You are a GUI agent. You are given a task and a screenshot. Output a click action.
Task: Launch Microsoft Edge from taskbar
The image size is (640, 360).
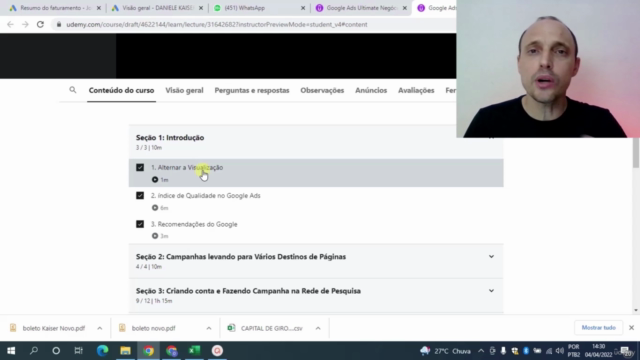pos(102,351)
